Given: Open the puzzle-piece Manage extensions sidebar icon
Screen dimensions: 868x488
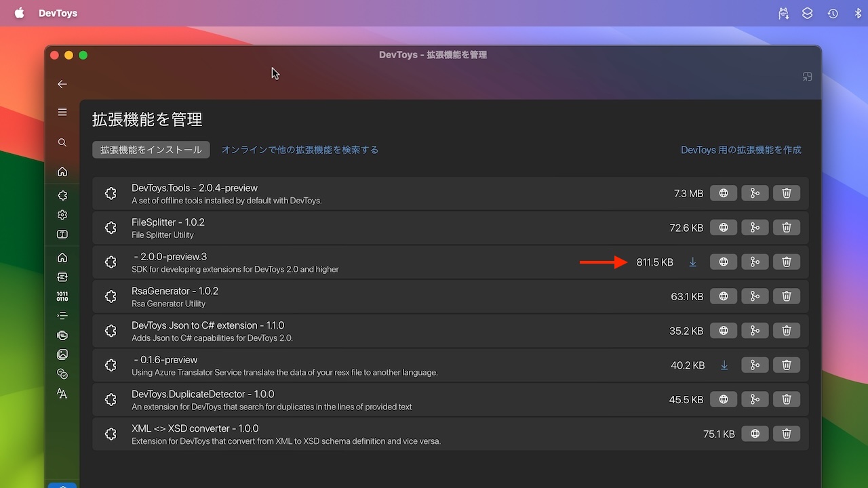Looking at the screenshot, I should 62,195.
